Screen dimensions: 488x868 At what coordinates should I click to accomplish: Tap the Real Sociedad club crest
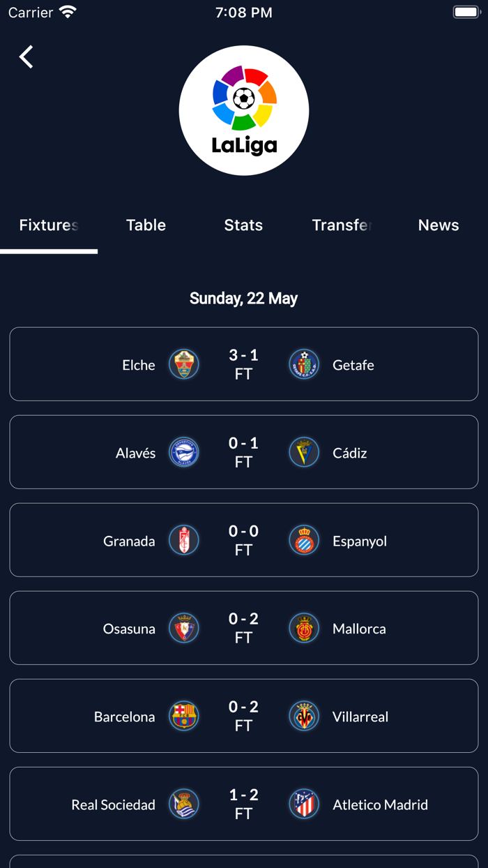pos(184,804)
